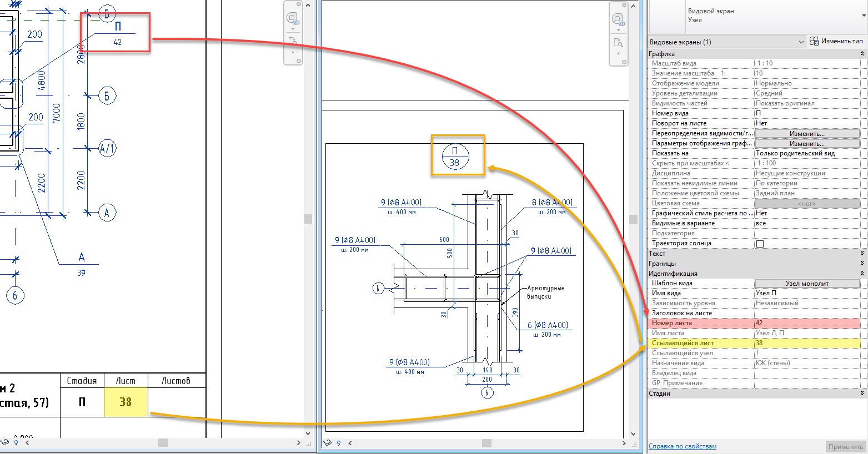
Task: Select grid bubble A/1 in left view
Action: [x=107, y=148]
